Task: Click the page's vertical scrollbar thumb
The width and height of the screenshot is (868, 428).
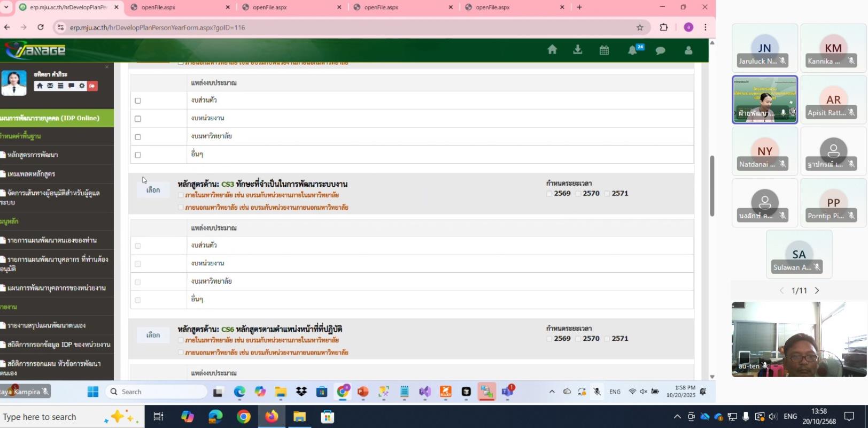Action: tap(712, 186)
